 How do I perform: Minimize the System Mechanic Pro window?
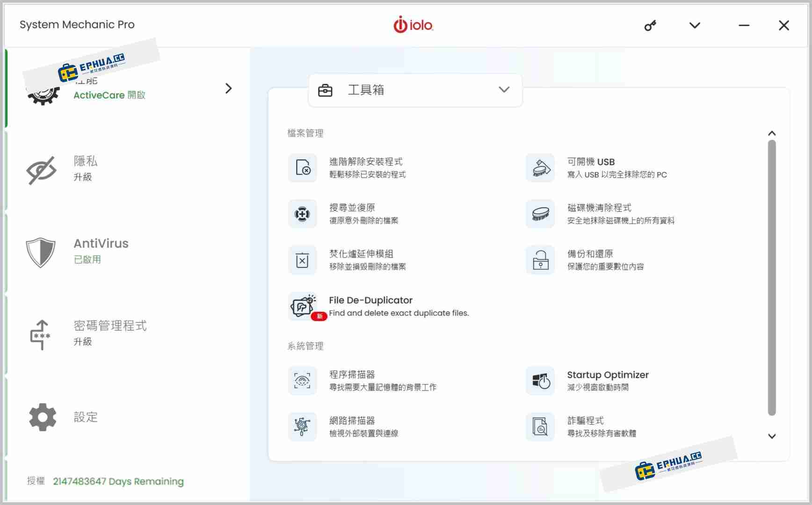tap(744, 25)
